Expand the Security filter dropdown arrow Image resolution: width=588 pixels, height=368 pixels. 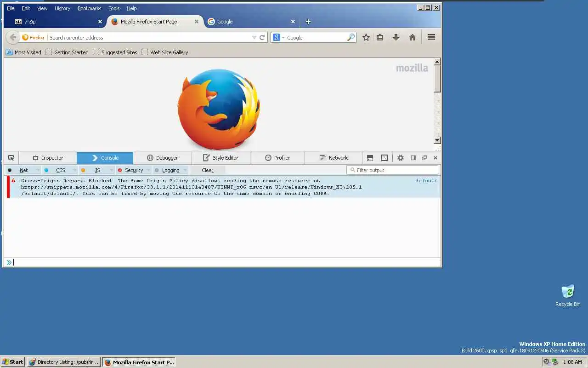point(148,170)
